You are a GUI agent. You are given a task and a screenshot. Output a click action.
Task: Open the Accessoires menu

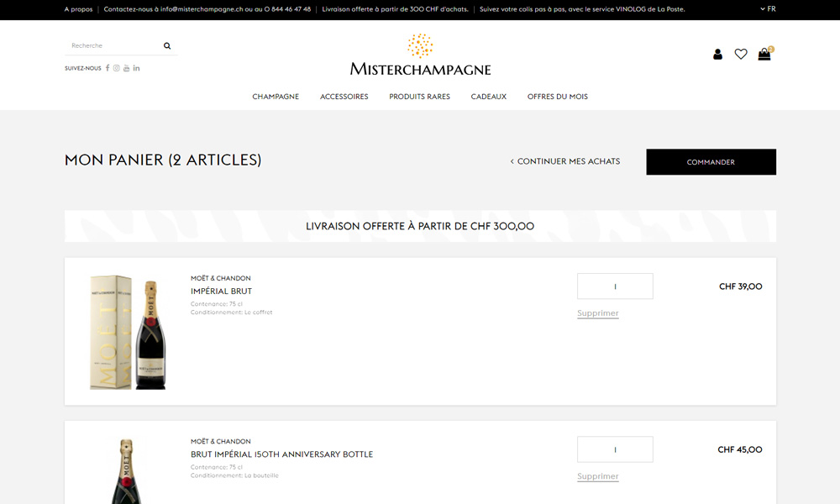344,97
